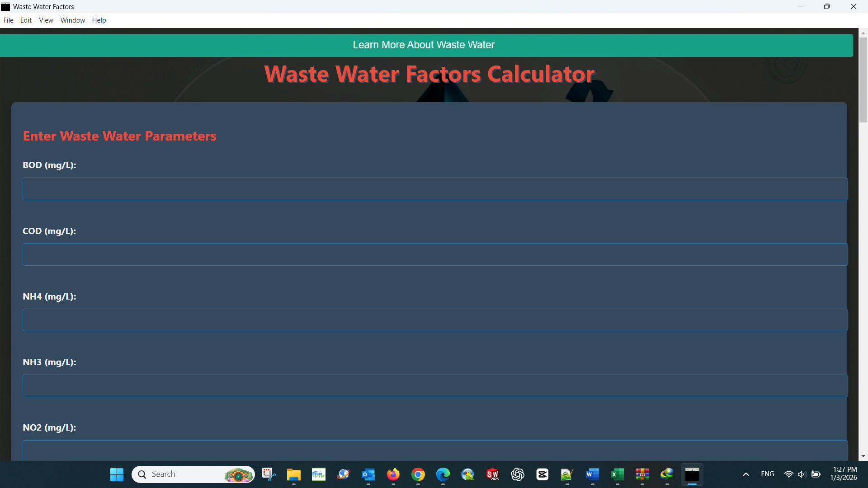This screenshot has height=488, width=868.
Task: Open Microsoft Word
Action: click(x=592, y=474)
